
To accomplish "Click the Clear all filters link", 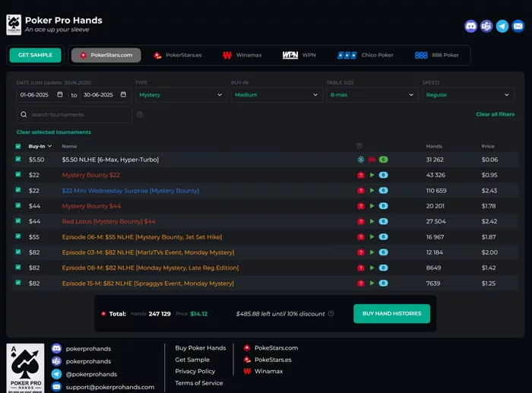I will click(495, 114).
